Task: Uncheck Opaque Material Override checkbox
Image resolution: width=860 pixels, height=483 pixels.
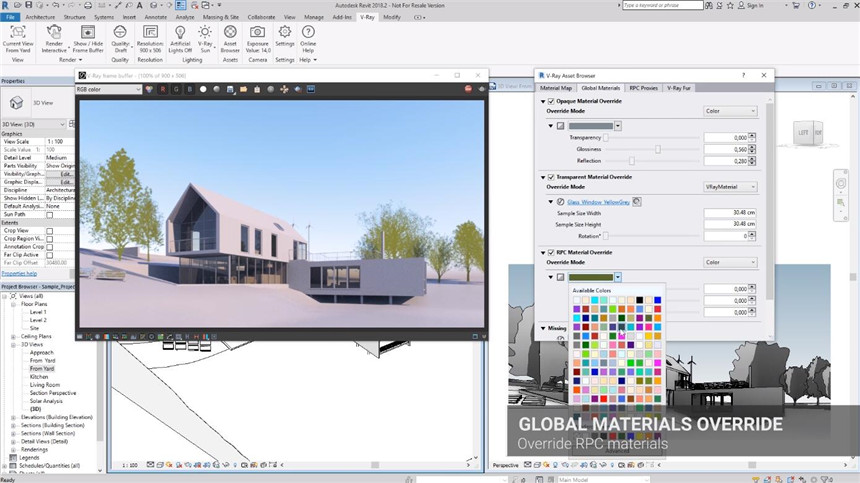Action: (550, 101)
